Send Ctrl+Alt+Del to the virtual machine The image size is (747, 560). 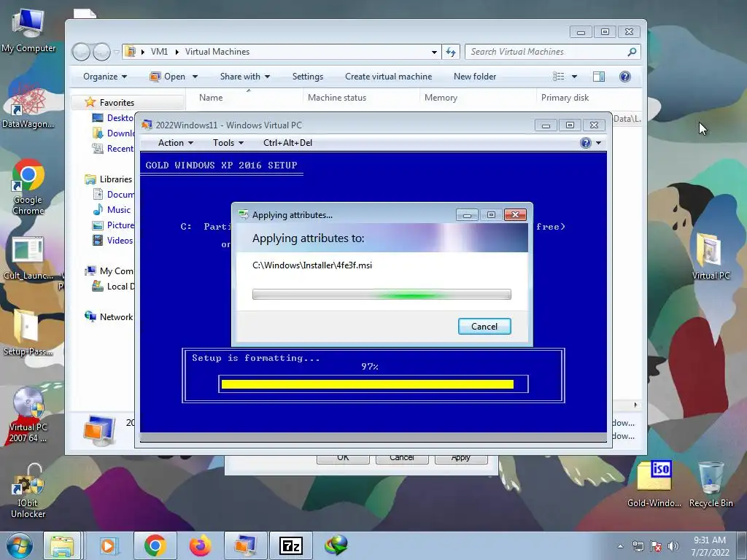pos(287,143)
